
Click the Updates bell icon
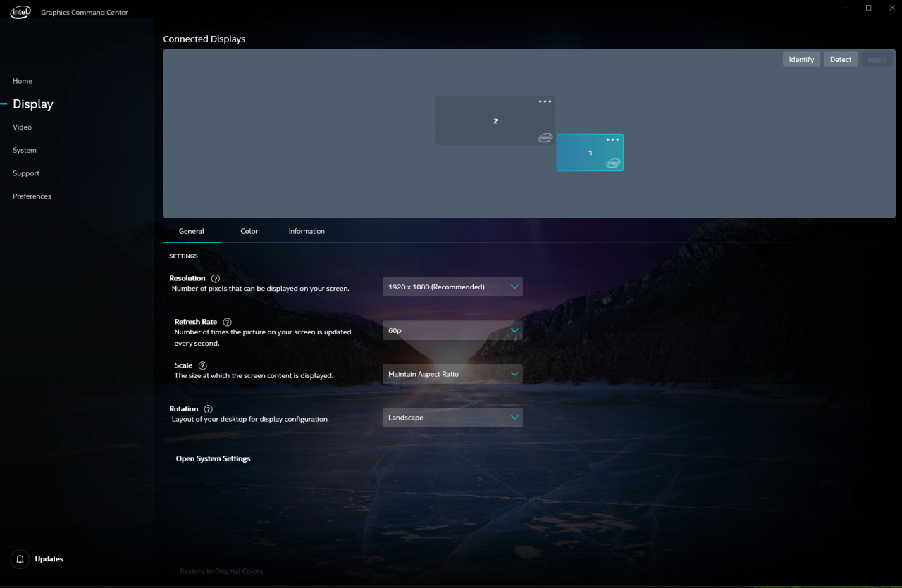(20, 559)
